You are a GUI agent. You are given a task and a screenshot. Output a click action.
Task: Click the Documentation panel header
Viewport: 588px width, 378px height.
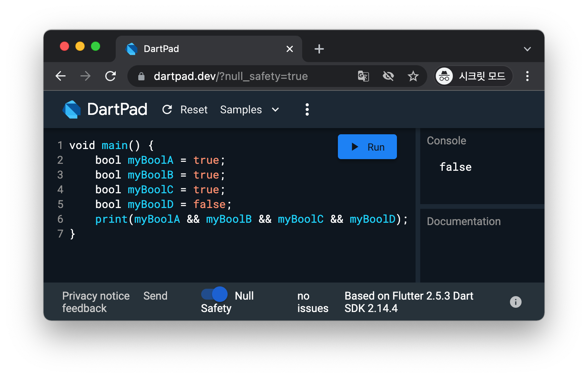pyautogui.click(x=464, y=221)
